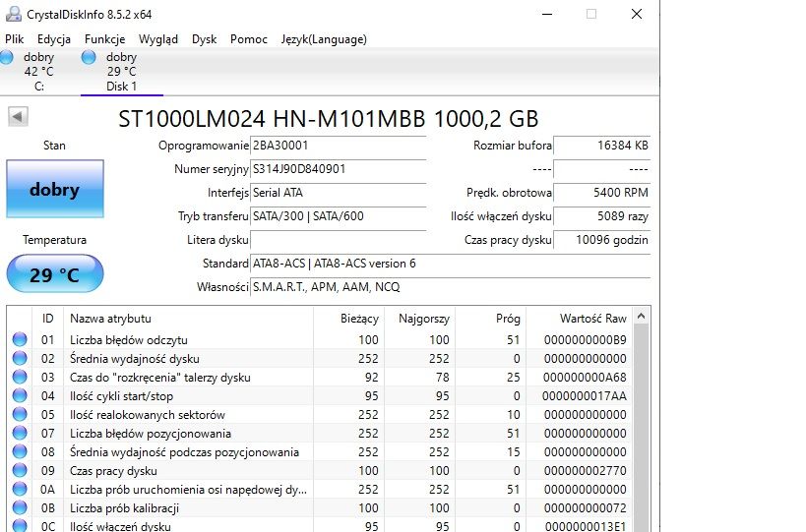806x532 pixels.
Task: Click raw value 000000000072
Action: click(x=585, y=507)
